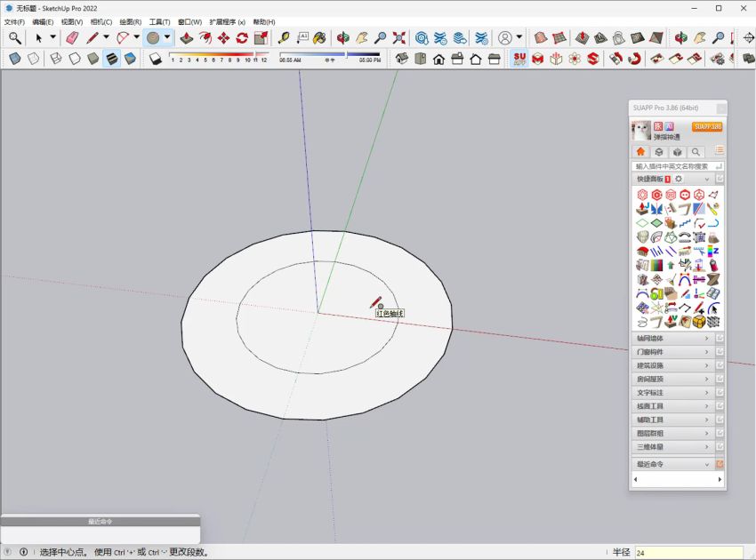Click the 半径 radius value input field
Viewport: 756px width, 560px height.
click(x=688, y=553)
